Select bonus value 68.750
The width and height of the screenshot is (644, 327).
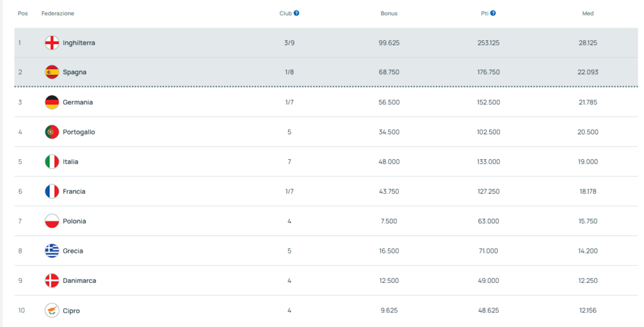click(389, 72)
